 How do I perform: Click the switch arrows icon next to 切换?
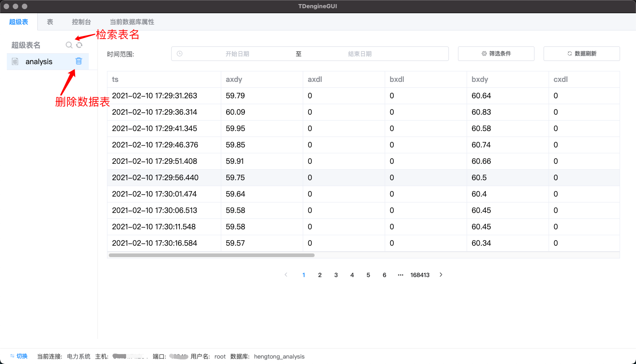[x=12, y=356]
